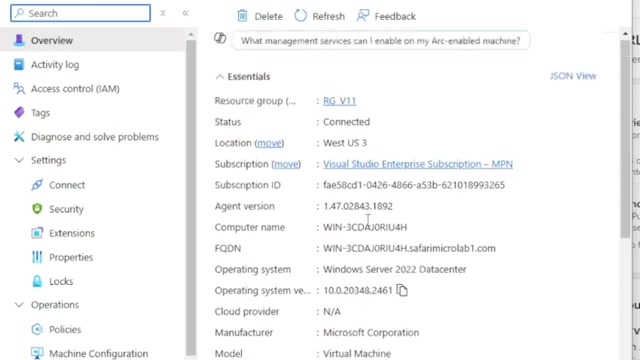Select the Subscription ID value text
This screenshot has height=360, width=640.
(x=414, y=185)
